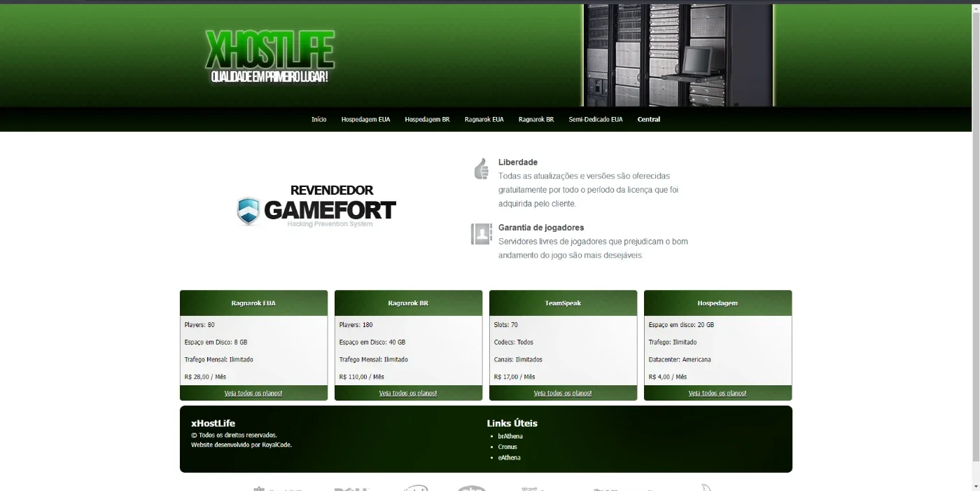
Task: Click the XHostLife logo in header
Action: [269, 56]
